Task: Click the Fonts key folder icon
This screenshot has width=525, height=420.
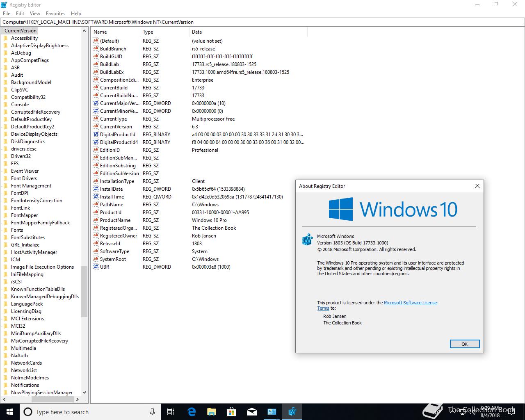Action: point(6,230)
